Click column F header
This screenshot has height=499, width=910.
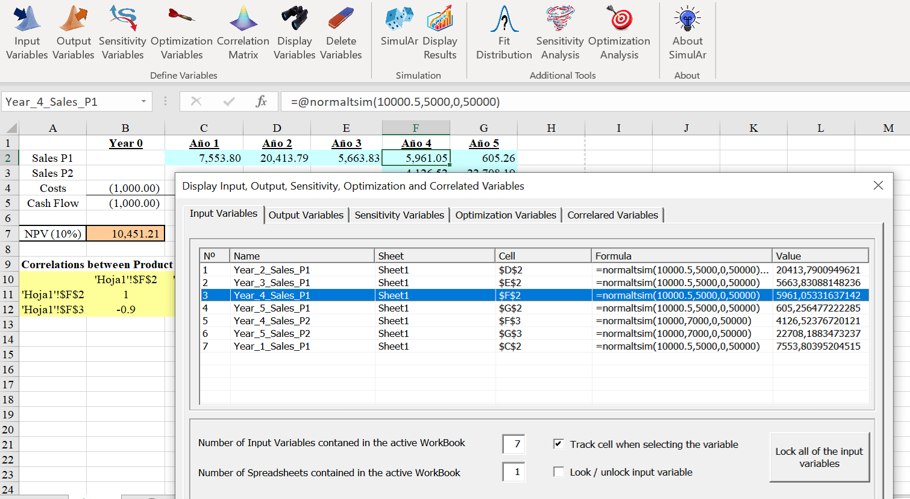416,128
